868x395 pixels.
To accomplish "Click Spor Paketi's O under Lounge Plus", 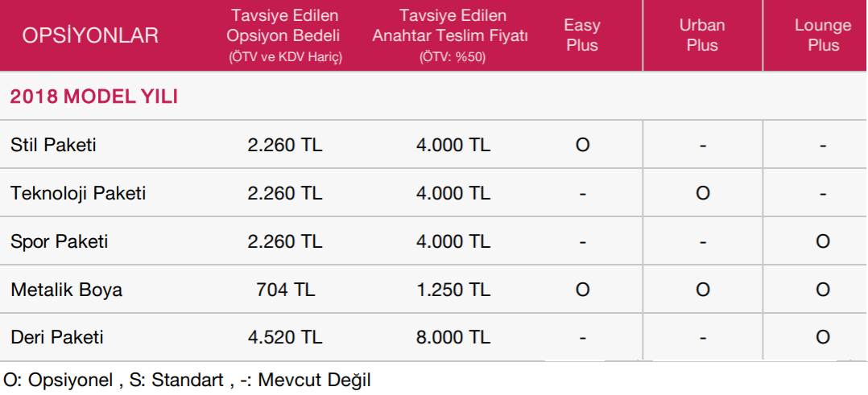I will [823, 242].
